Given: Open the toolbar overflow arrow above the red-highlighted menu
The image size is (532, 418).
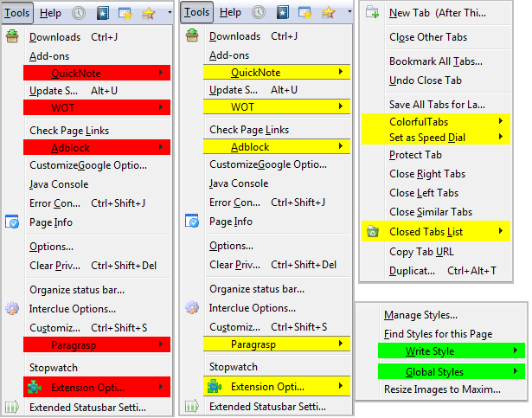Looking at the screenshot, I should [x=170, y=13].
